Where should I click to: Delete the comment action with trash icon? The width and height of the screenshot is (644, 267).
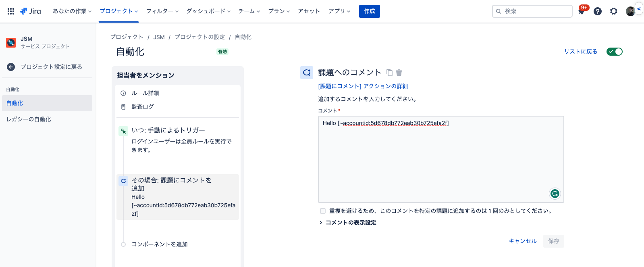(399, 73)
